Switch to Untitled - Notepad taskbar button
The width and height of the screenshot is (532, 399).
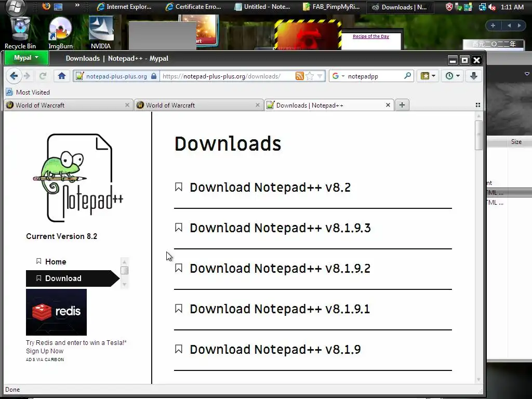pos(262,7)
